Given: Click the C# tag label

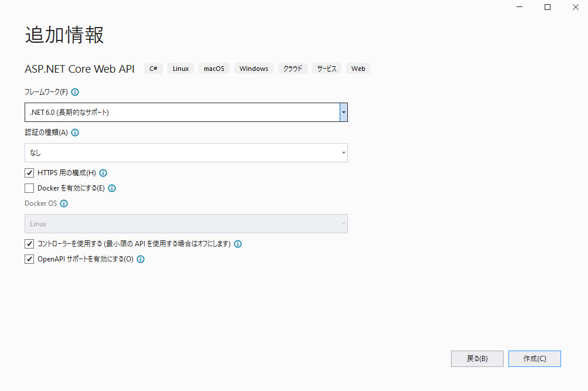Looking at the screenshot, I should pos(153,69).
